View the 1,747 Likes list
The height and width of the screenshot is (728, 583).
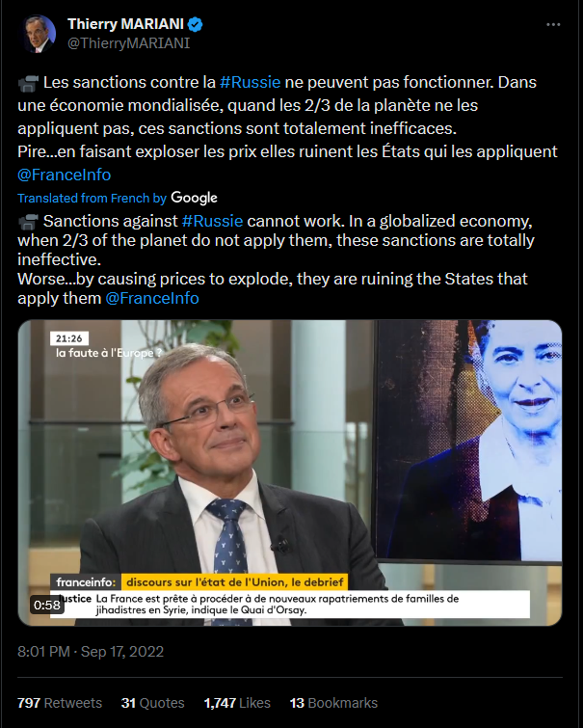point(237,703)
